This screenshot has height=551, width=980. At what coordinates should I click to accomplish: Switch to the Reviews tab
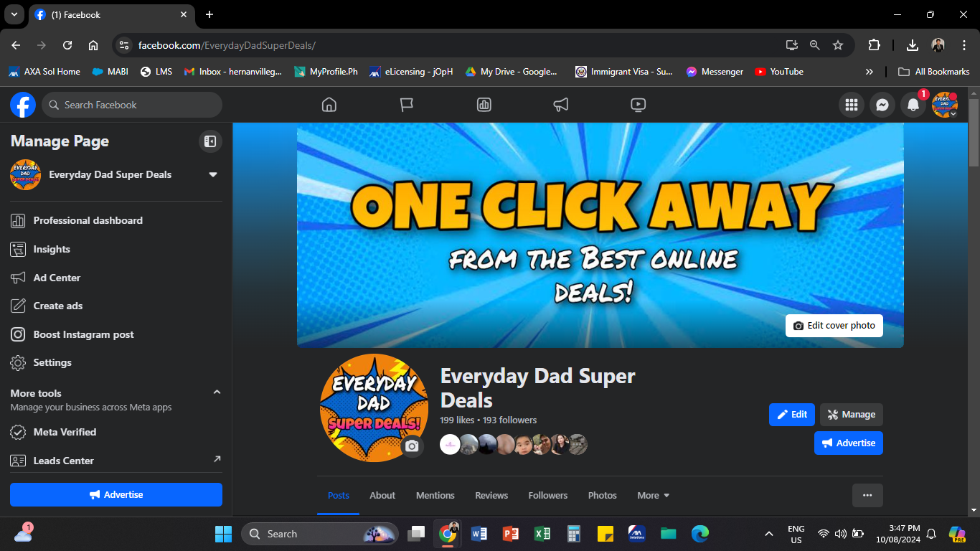[491, 495]
